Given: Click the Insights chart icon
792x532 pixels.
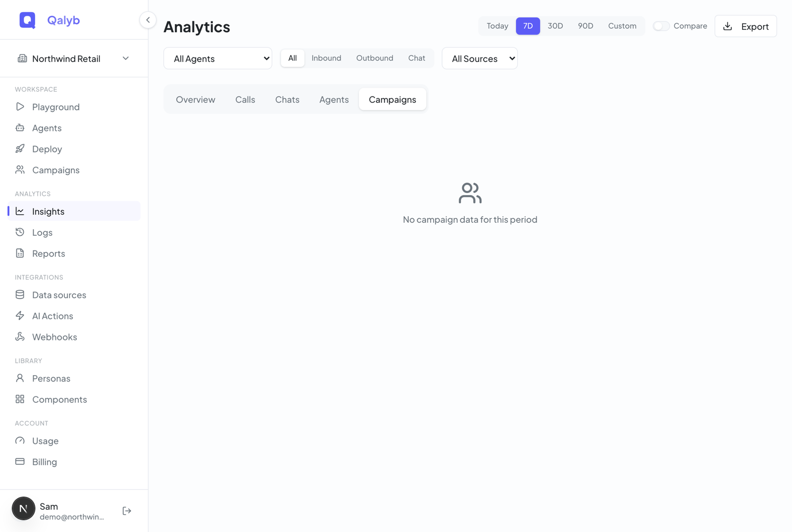Looking at the screenshot, I should coord(20,211).
